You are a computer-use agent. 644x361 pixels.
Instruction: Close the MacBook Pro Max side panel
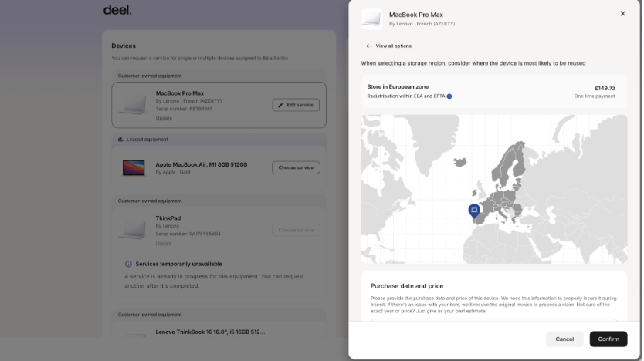[x=622, y=14]
